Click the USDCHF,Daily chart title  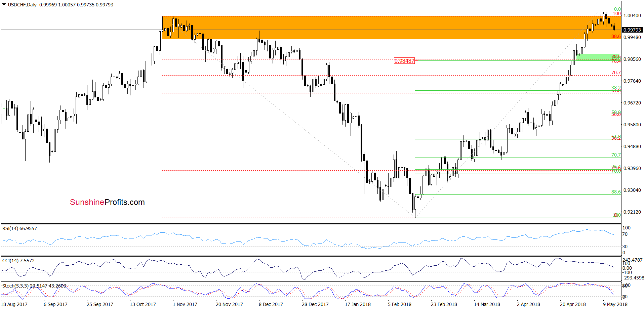(22, 5)
